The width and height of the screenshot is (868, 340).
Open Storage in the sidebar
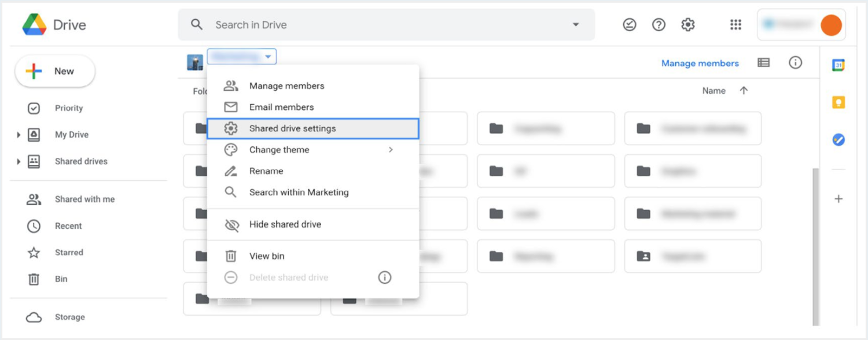[69, 317]
